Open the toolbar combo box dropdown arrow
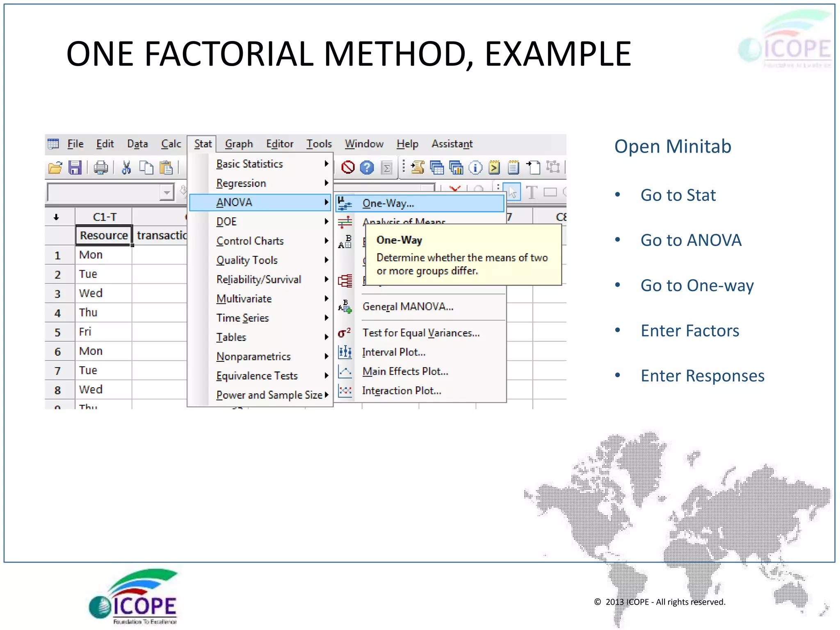 coord(167,192)
